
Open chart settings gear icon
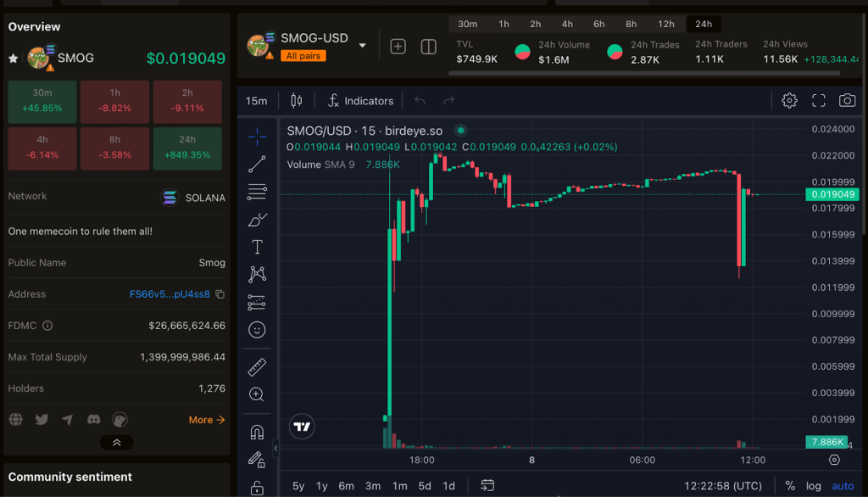pos(789,101)
